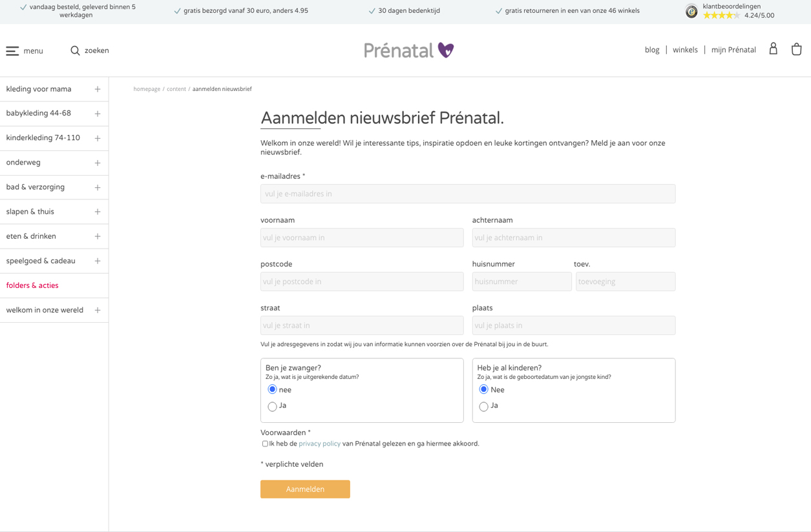Open the user account icon

tap(773, 49)
